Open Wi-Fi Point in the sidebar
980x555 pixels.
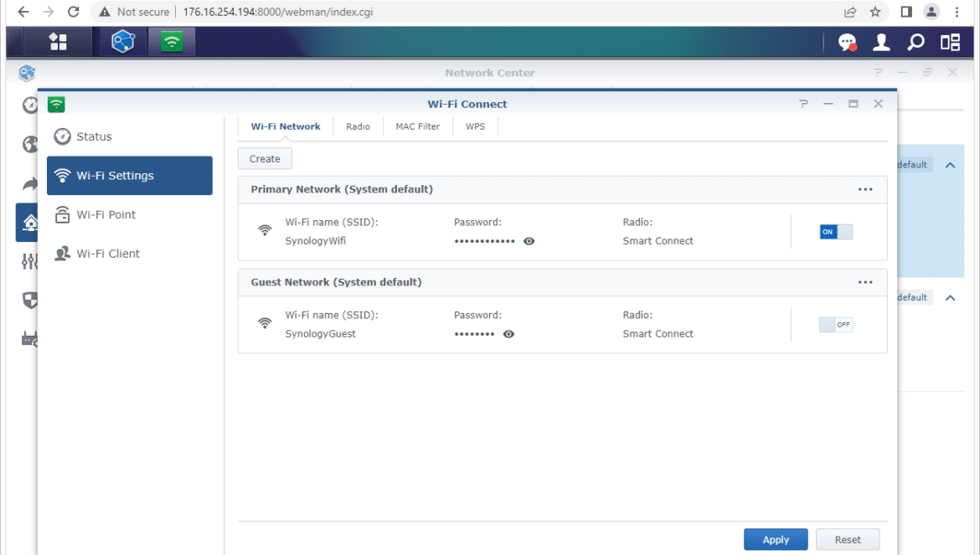click(x=129, y=215)
